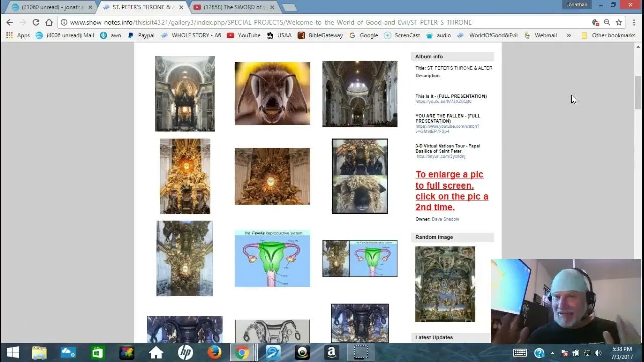Open the YOU ARE THE FALLEN YouTube link
644x362 pixels.
[x=447, y=129]
